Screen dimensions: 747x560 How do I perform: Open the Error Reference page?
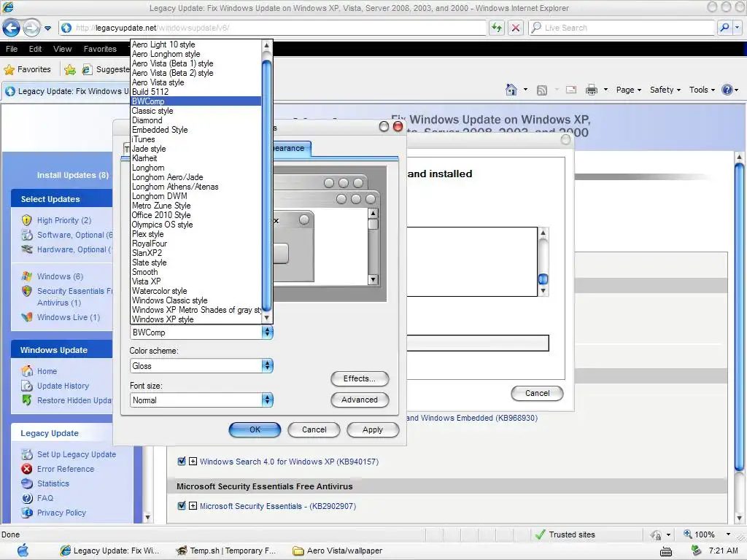point(66,469)
